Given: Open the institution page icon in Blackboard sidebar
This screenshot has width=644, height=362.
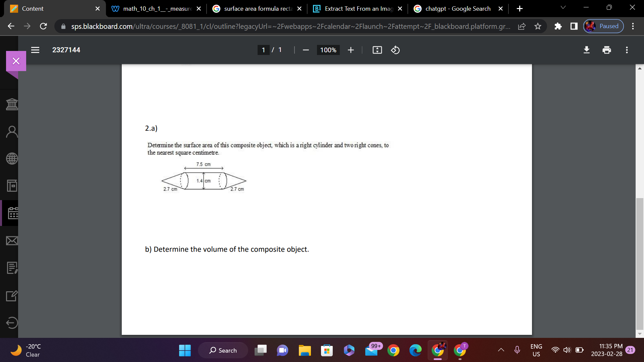Looking at the screenshot, I should click(12, 104).
